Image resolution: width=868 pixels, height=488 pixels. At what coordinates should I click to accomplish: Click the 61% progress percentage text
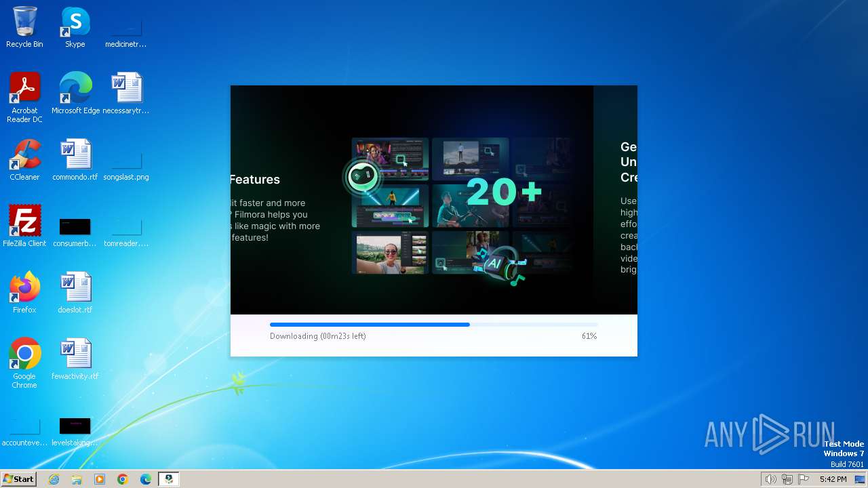pyautogui.click(x=589, y=336)
